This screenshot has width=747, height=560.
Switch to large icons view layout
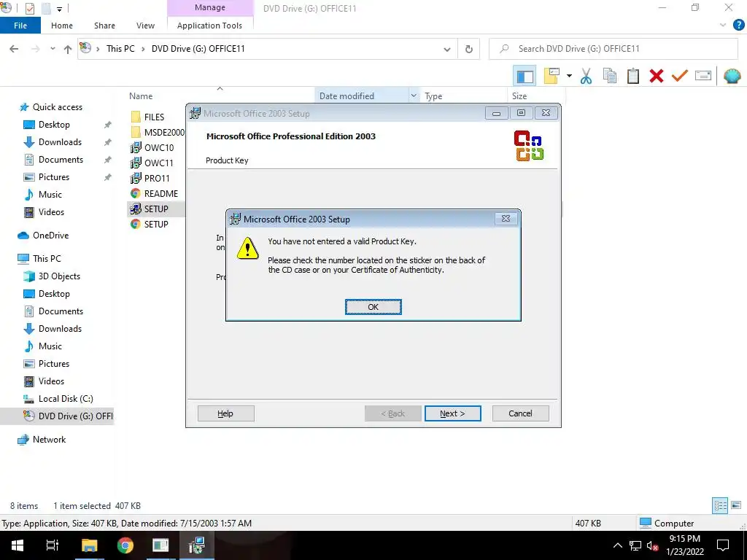tap(735, 505)
